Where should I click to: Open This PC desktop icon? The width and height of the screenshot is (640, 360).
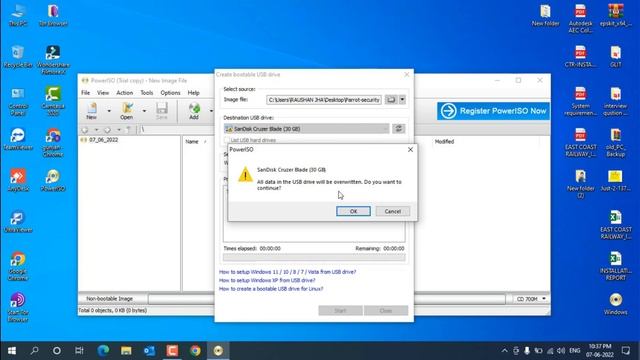point(18,16)
